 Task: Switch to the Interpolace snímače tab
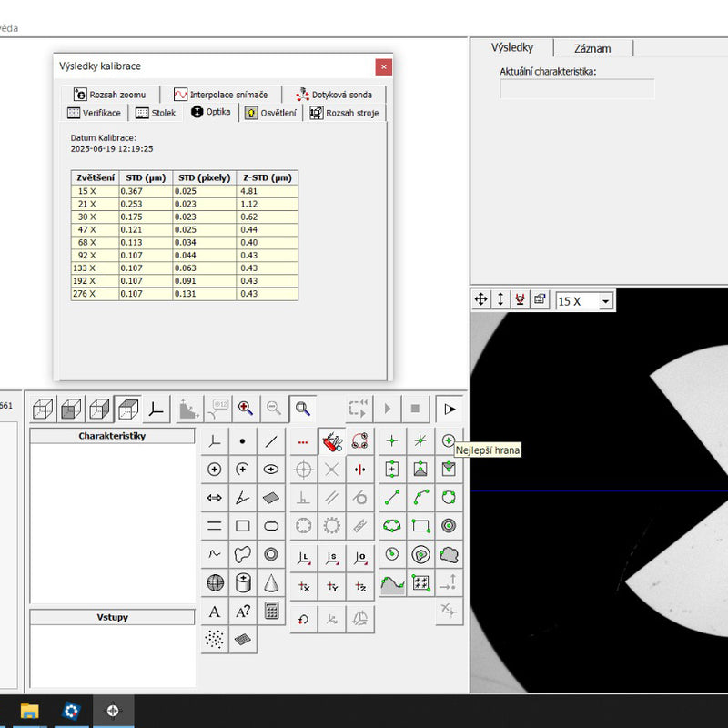click(x=221, y=95)
